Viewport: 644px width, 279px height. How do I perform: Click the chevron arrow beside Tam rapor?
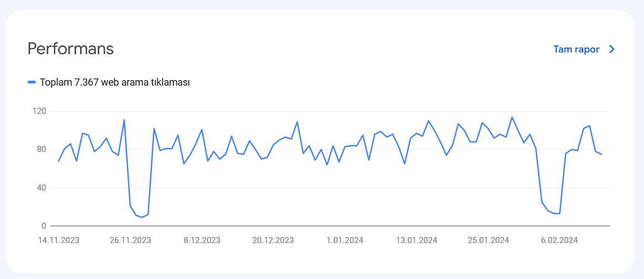click(611, 49)
